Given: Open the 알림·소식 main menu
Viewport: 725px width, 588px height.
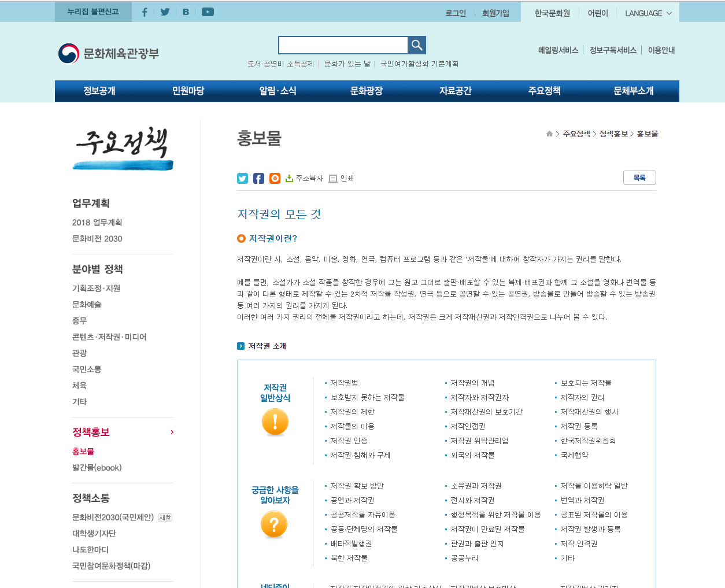Looking at the screenshot, I should [278, 91].
